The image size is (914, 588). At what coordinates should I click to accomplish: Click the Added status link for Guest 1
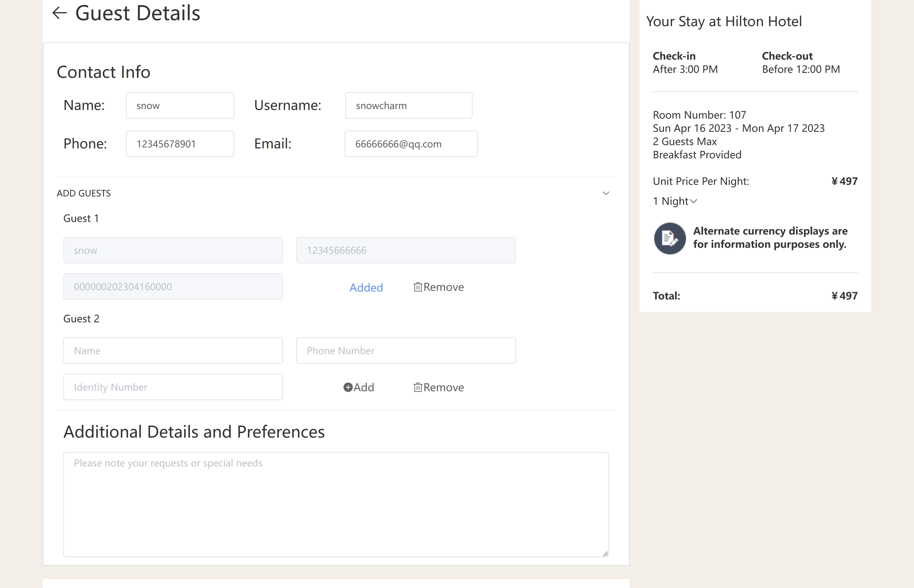(x=366, y=287)
